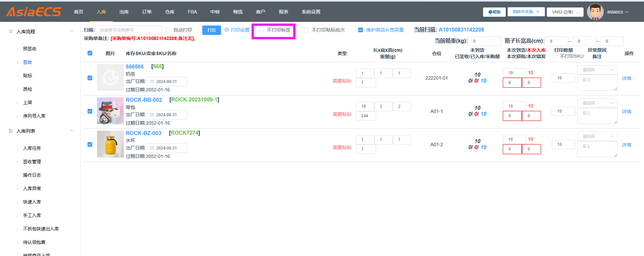Image resolution: width=644 pixels, height=256 pixels.
Task: Open 异常原因 dropdown for 666666 row
Action: pyautogui.click(x=597, y=70)
